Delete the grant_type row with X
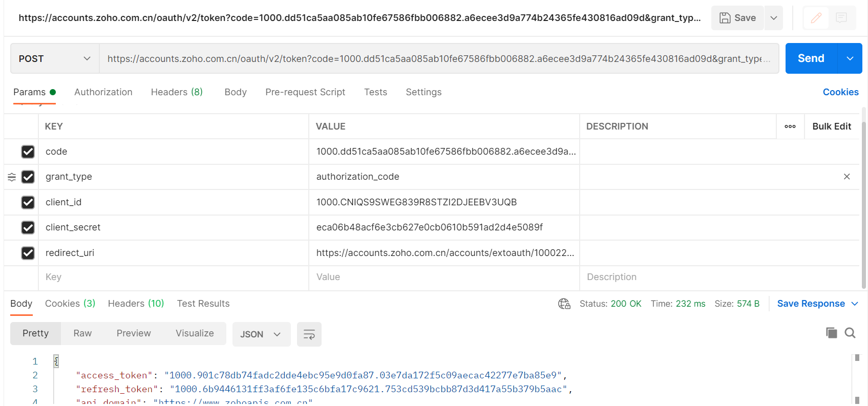The height and width of the screenshot is (406, 868). (x=846, y=177)
